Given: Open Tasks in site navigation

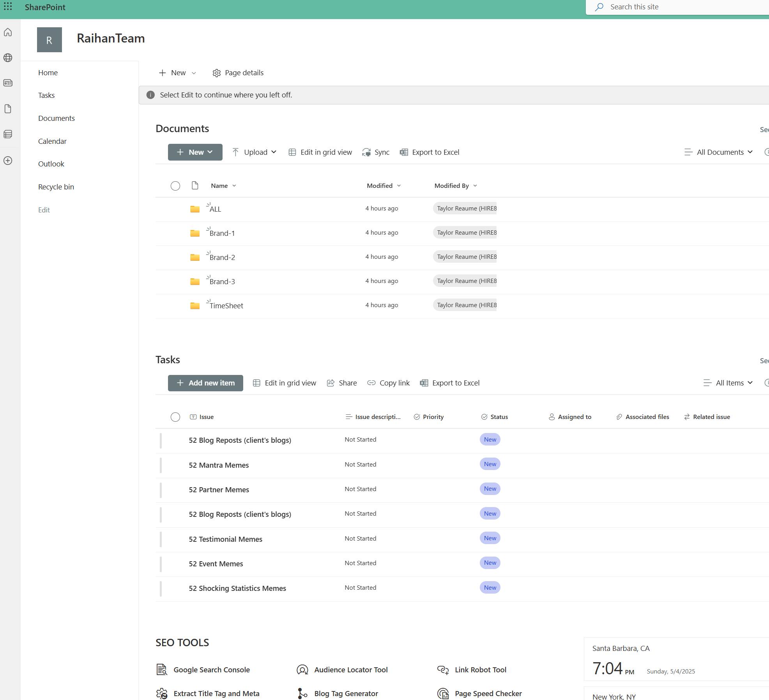Looking at the screenshot, I should 46,95.
